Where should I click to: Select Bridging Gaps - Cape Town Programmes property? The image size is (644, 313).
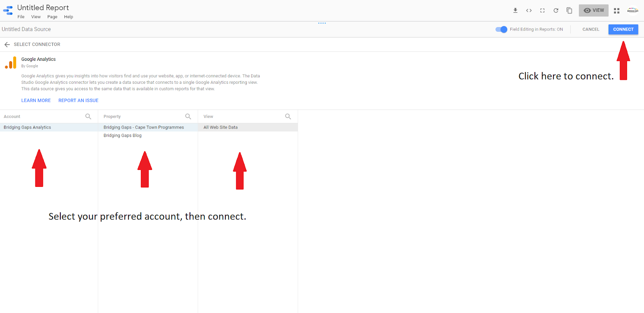148,127
